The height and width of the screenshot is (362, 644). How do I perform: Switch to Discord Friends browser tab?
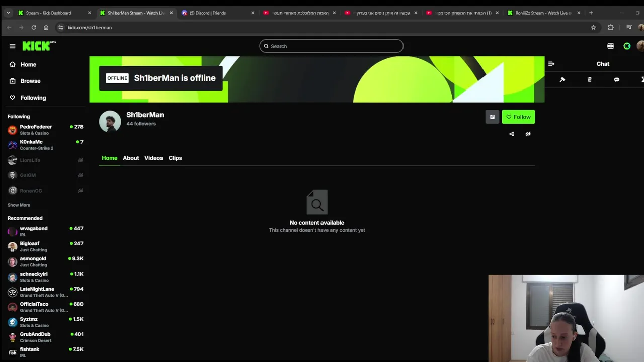coord(217,13)
